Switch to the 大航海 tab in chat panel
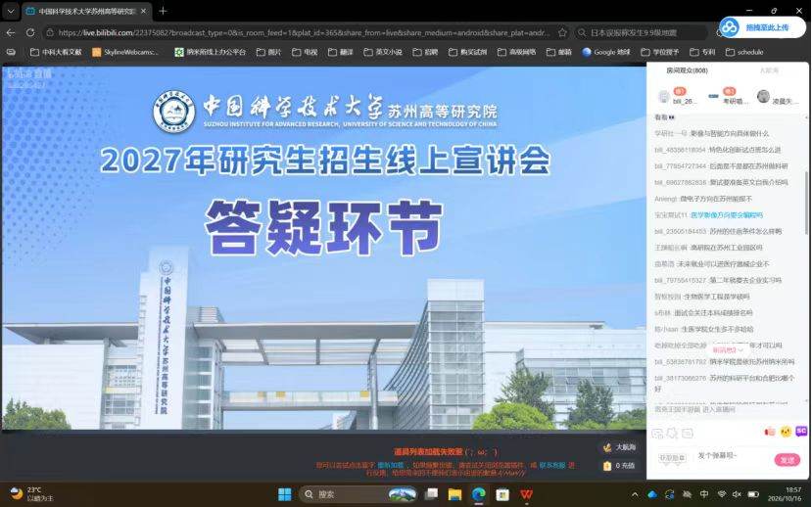 point(769,70)
